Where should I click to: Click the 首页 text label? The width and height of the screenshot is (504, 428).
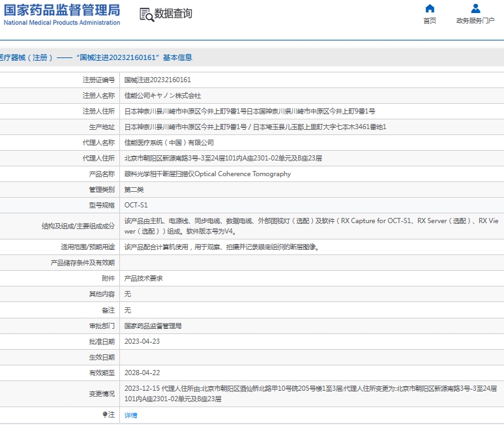click(430, 21)
